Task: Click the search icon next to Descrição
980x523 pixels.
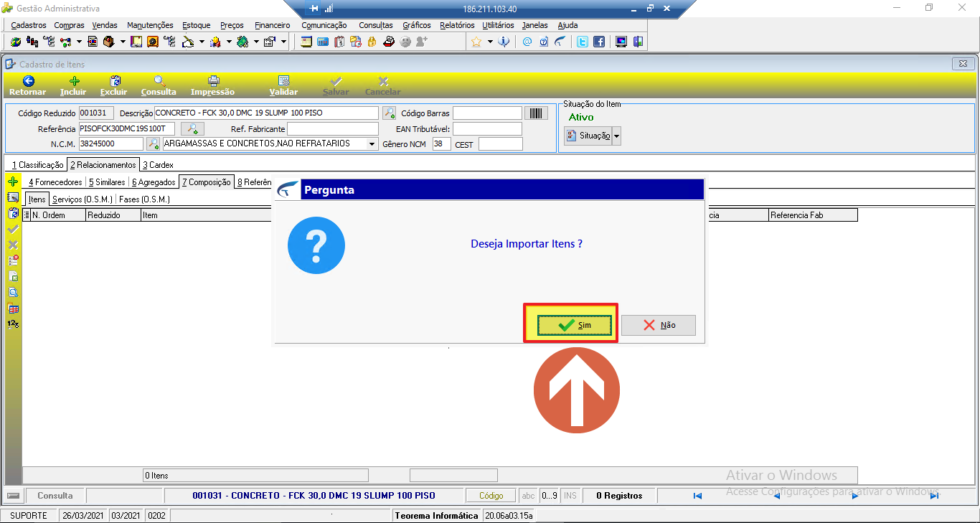Action: pos(389,113)
